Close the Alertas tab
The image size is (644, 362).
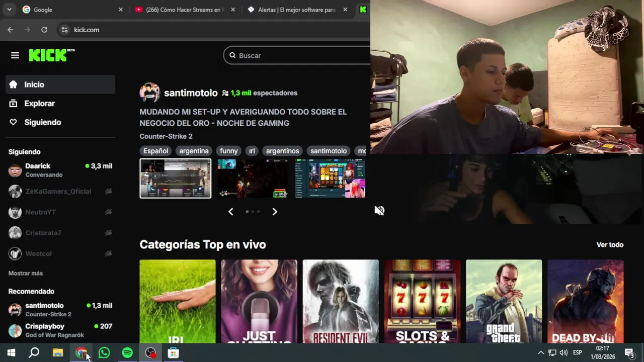[345, 10]
